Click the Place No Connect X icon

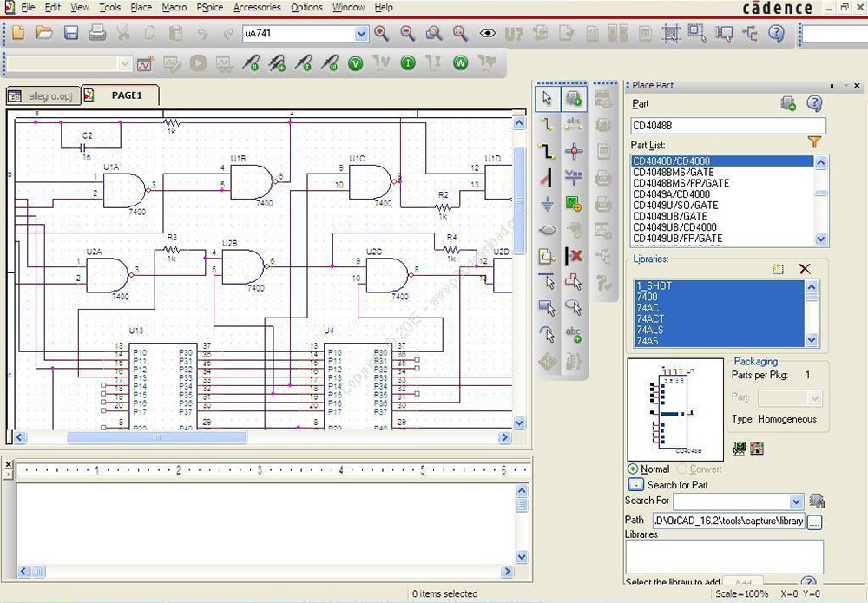(x=574, y=255)
